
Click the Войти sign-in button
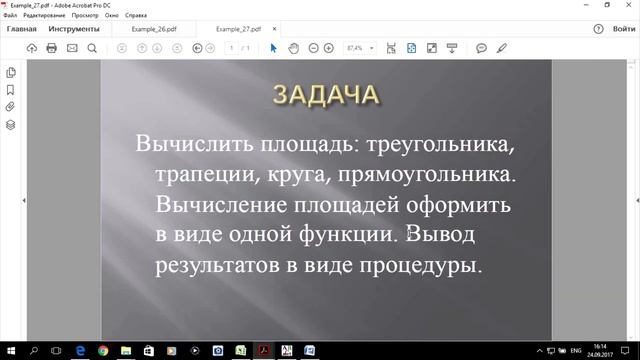tap(624, 29)
